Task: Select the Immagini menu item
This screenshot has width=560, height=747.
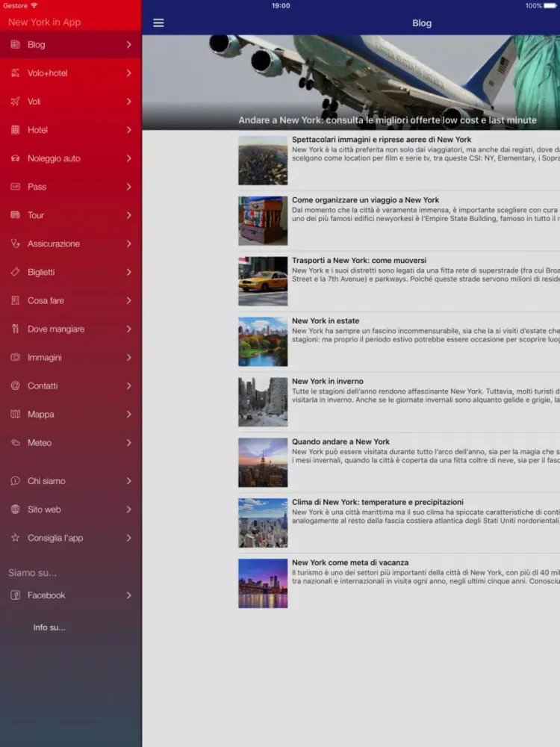Action: (x=70, y=357)
